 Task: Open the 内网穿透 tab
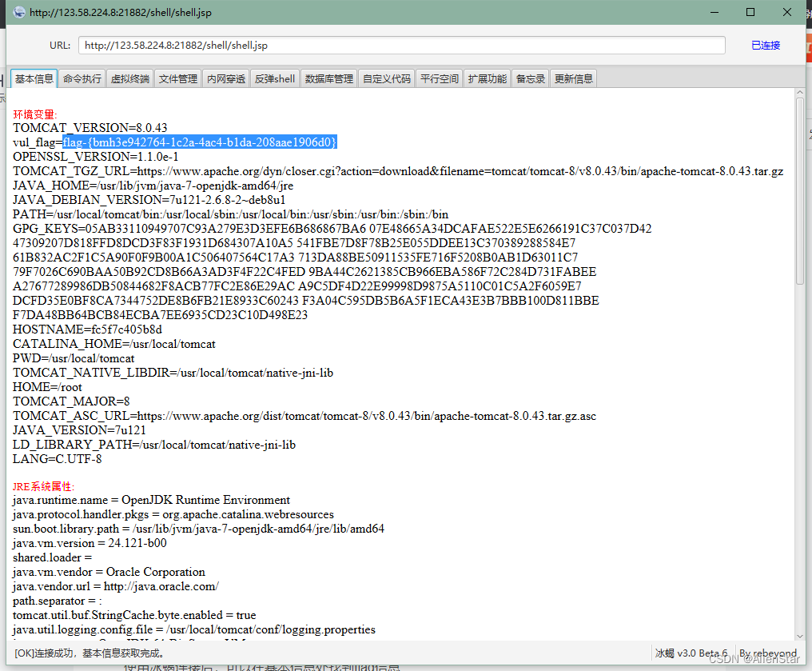pyautogui.click(x=226, y=78)
